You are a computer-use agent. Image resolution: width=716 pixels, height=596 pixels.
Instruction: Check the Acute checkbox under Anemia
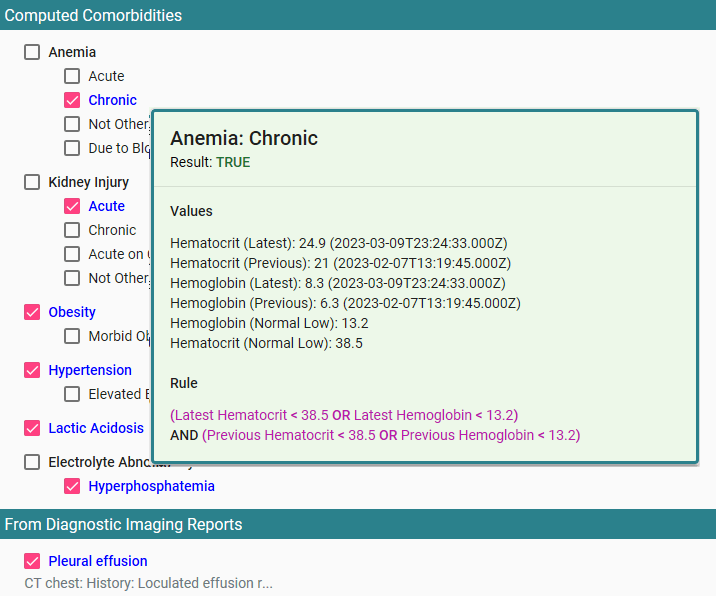click(72, 76)
